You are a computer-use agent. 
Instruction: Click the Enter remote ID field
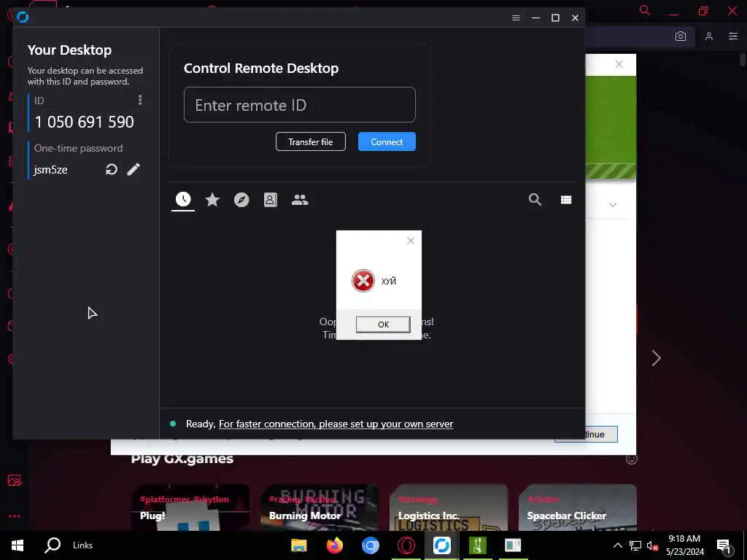click(x=300, y=105)
